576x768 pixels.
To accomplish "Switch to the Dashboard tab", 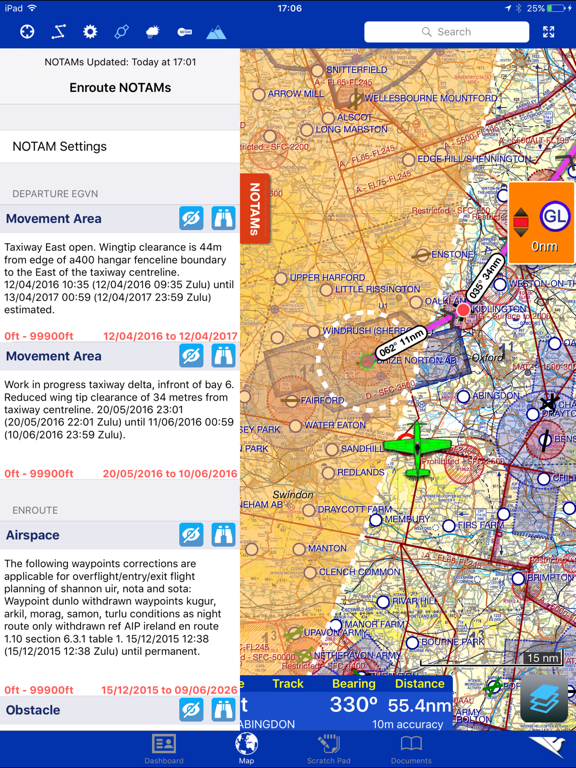I will tap(164, 749).
